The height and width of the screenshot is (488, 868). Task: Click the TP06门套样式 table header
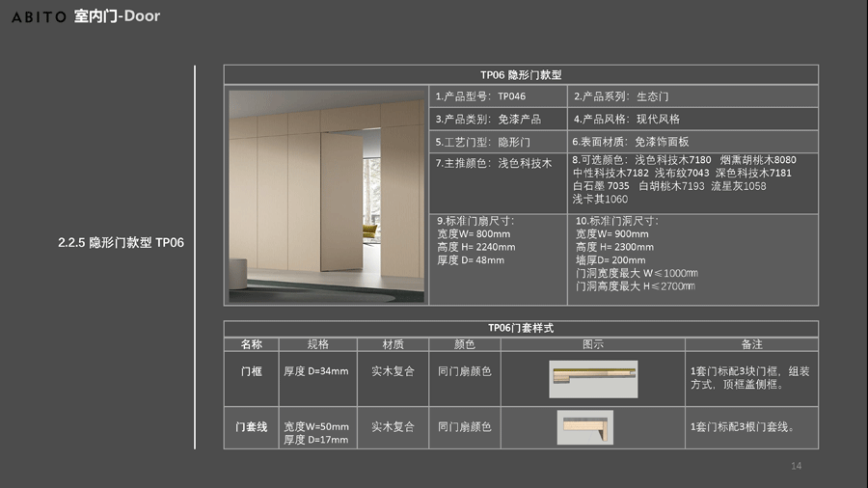(521, 328)
